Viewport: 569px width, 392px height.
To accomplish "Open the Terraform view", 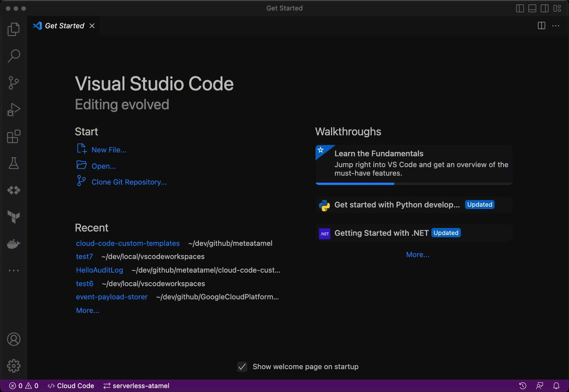I will point(14,217).
